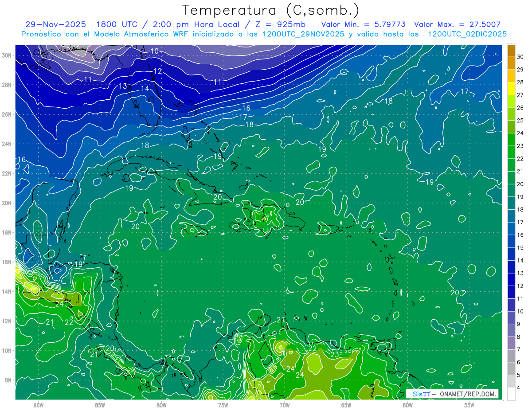Click the "26N" latitude axis label
Screen dimensions: 532x411
[8, 114]
